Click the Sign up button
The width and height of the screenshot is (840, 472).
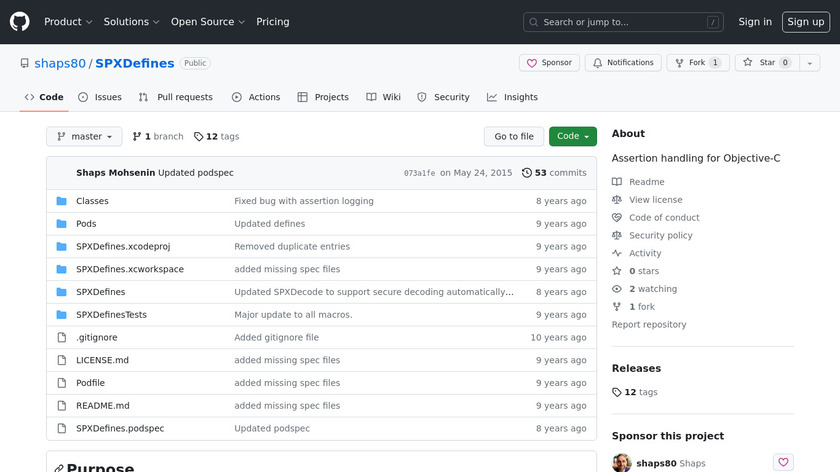[x=805, y=22]
